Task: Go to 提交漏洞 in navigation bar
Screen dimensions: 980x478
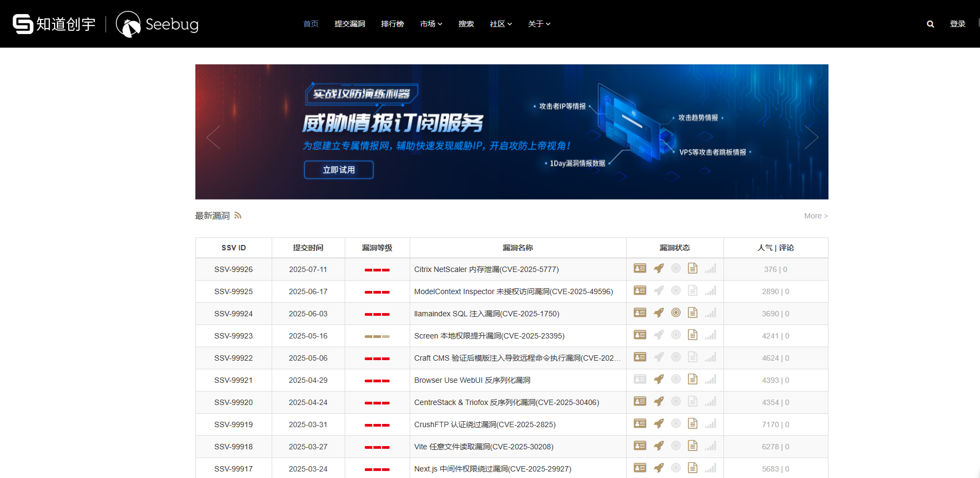Action: point(350,24)
